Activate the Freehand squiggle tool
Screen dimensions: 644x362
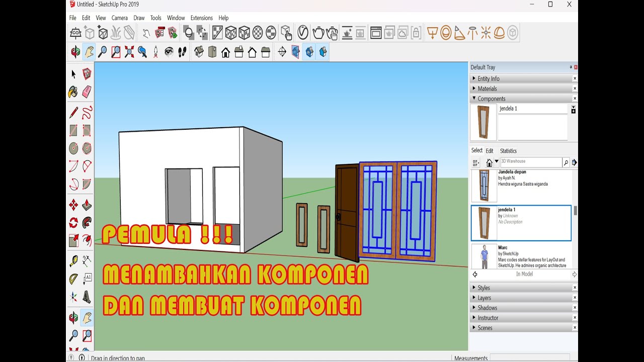click(87, 113)
